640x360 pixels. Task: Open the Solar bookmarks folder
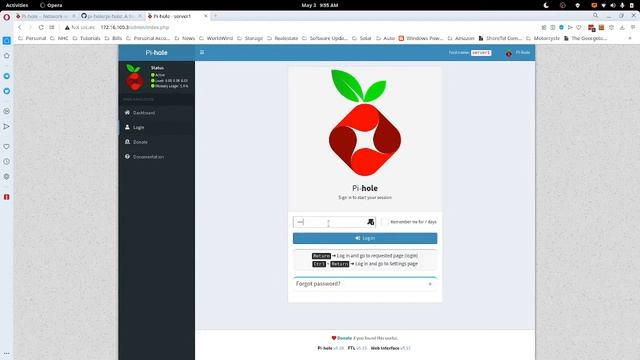362,38
